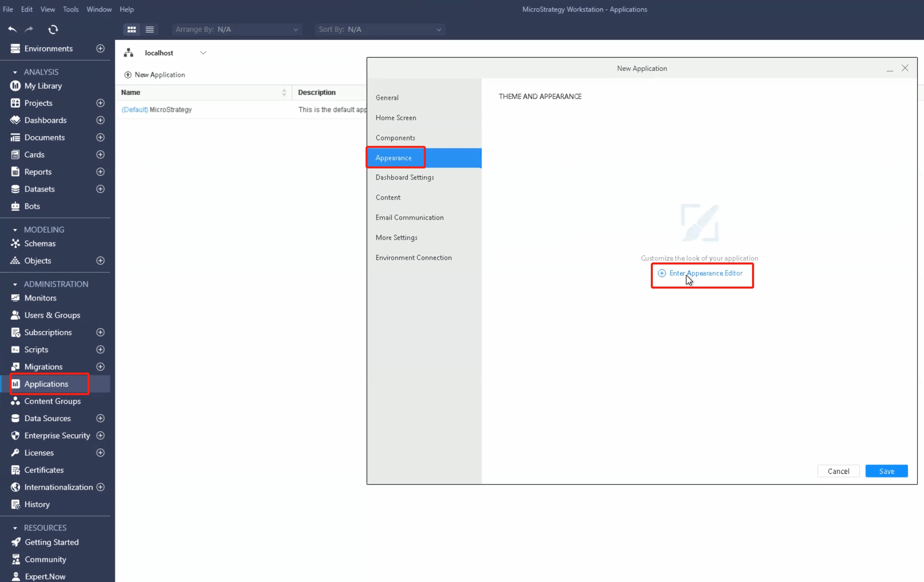Open the View menu

(x=48, y=9)
